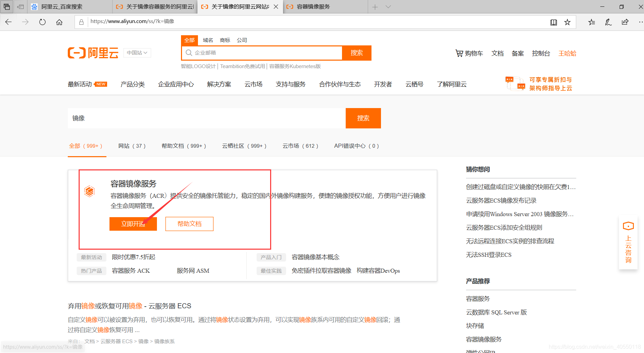
Task: Open the 开发者 nav menu
Action: [x=383, y=84]
